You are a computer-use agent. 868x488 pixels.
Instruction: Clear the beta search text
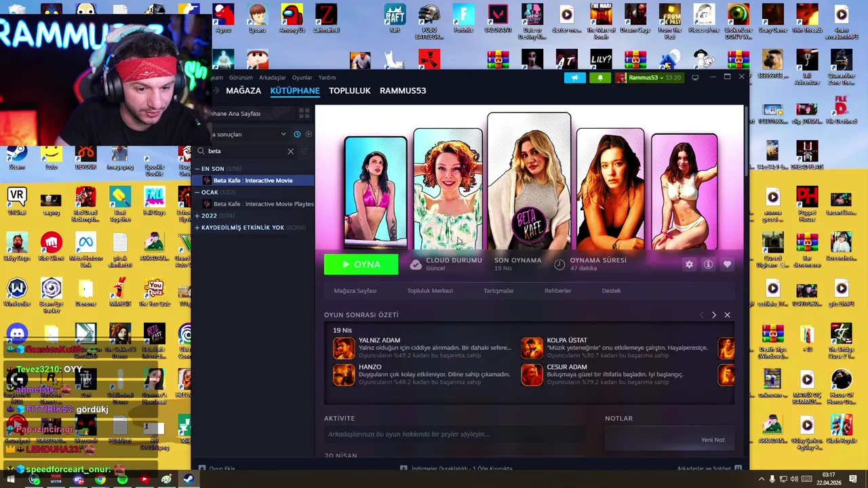(x=290, y=151)
